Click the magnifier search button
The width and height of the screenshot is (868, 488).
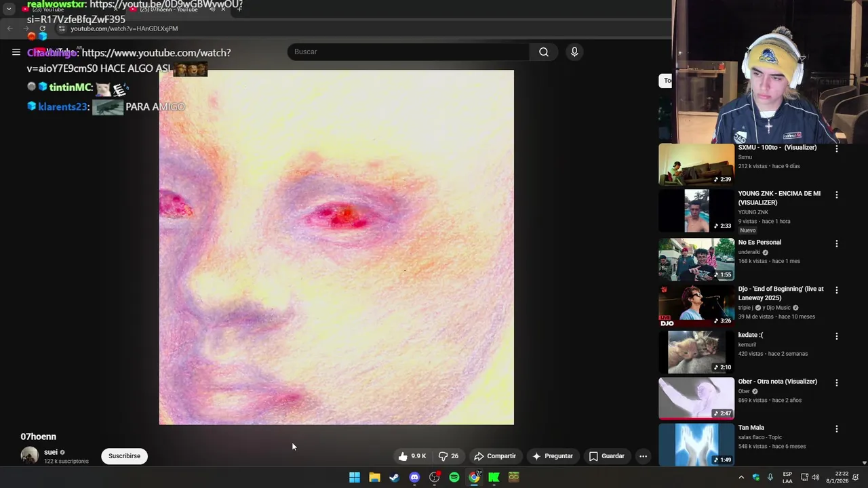[x=544, y=52]
